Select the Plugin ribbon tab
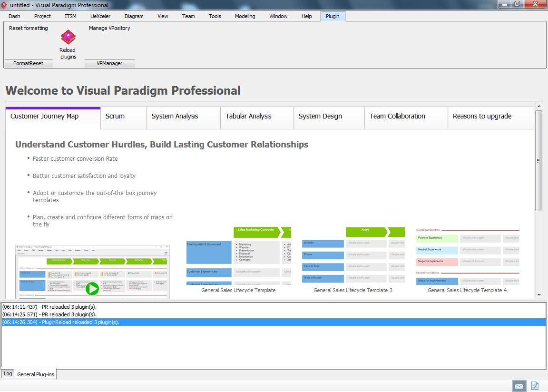 tap(333, 16)
